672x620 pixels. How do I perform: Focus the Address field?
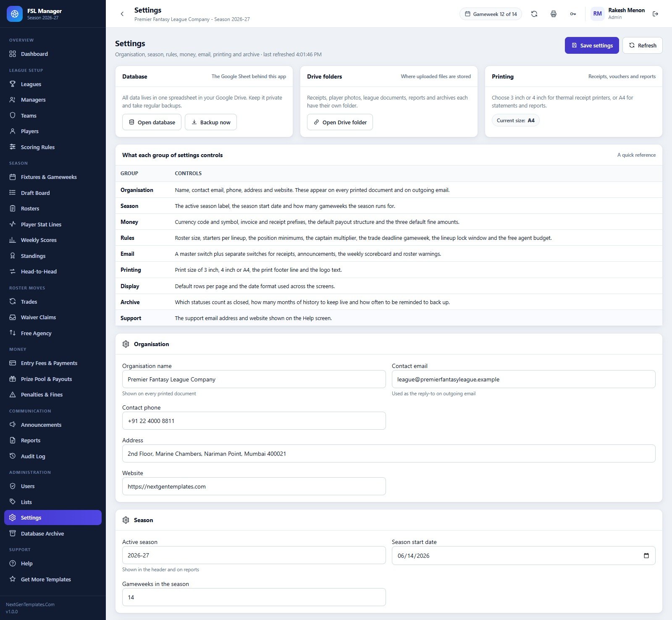pyautogui.click(x=388, y=454)
